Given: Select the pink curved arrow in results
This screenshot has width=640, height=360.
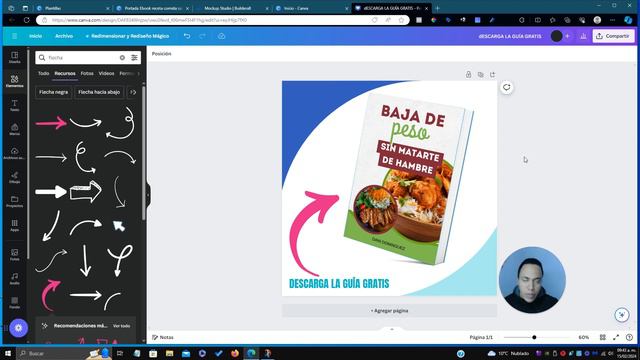Looking at the screenshot, I should [x=51, y=295].
